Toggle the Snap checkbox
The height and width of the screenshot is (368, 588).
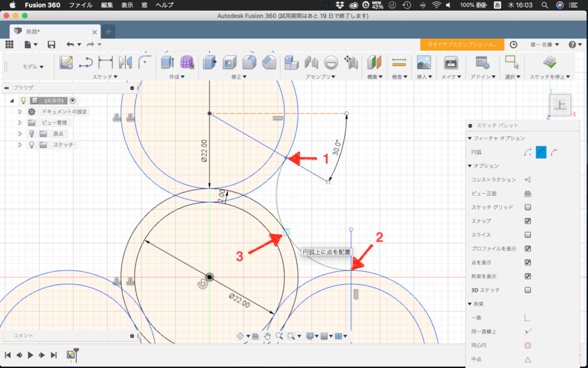(x=528, y=221)
